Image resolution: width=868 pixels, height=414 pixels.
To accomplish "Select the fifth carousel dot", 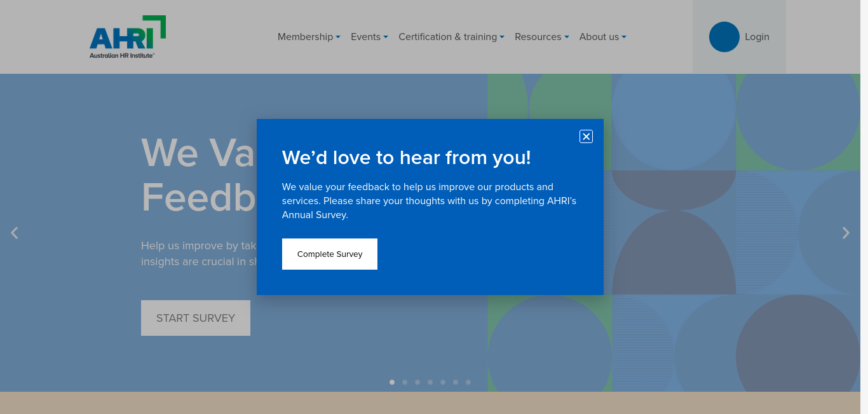I will pos(443,382).
